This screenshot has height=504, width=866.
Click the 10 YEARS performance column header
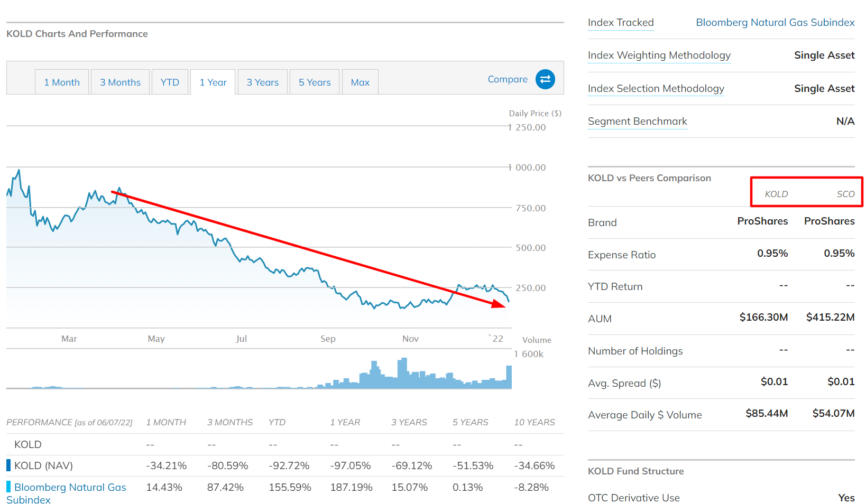[x=535, y=422]
